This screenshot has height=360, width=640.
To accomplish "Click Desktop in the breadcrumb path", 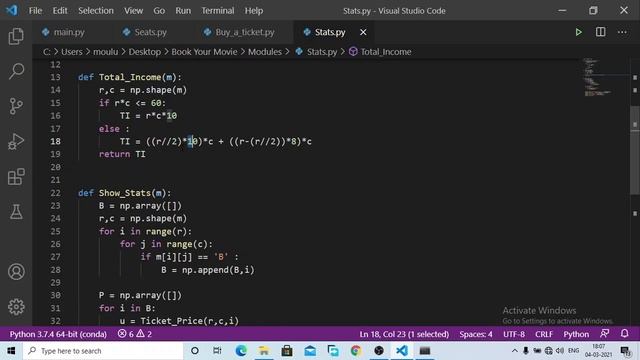I will pos(144,52).
